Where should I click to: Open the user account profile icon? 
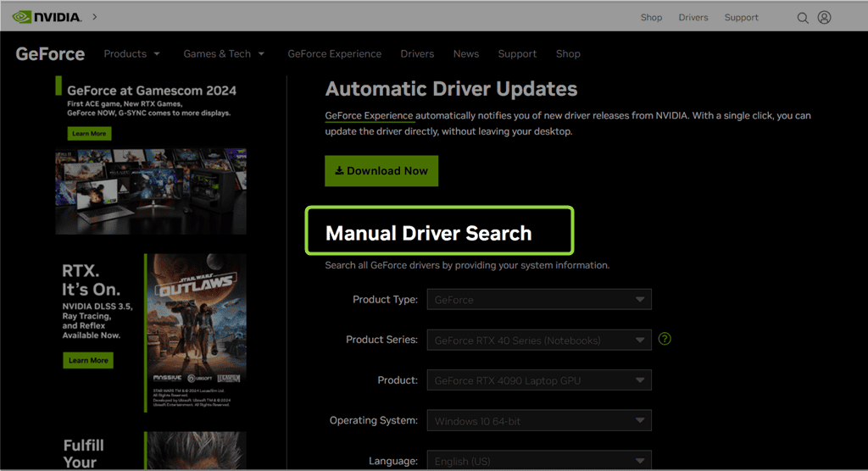click(x=824, y=18)
